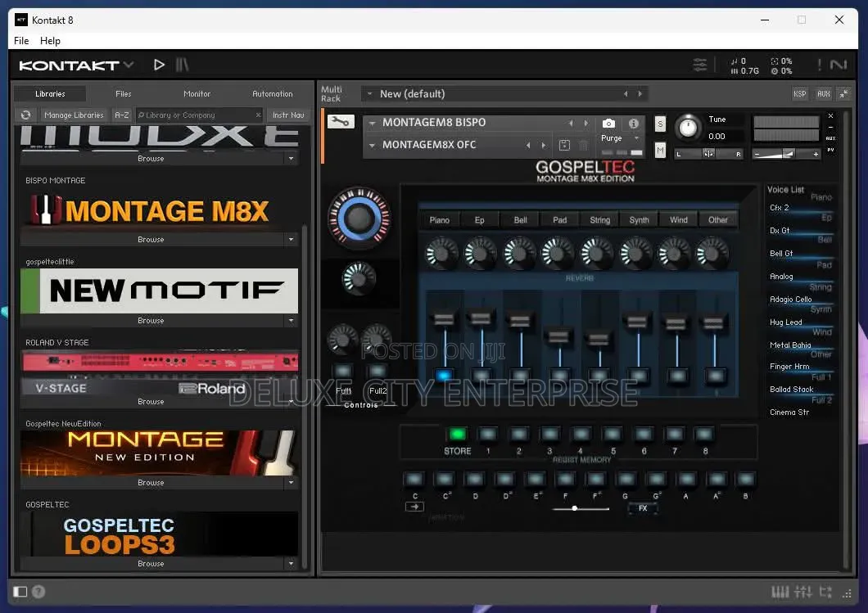Open the mixer faders icon at bottom
The height and width of the screenshot is (613, 868).
pos(802,592)
